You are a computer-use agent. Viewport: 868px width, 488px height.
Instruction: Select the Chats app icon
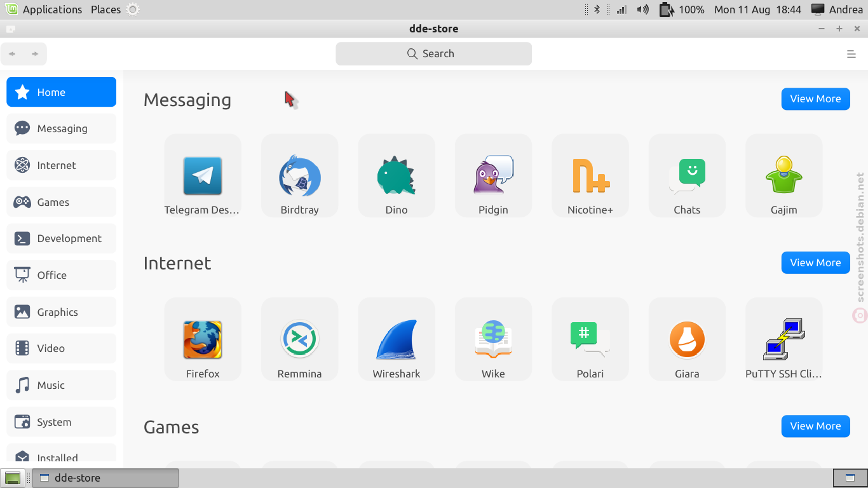(x=687, y=175)
